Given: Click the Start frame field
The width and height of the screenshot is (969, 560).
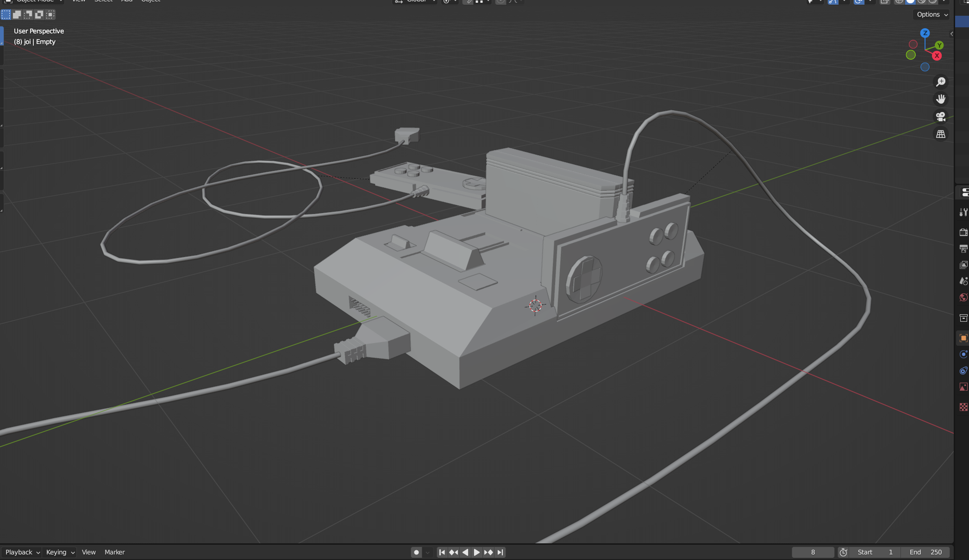Looking at the screenshot, I should coord(875,552).
